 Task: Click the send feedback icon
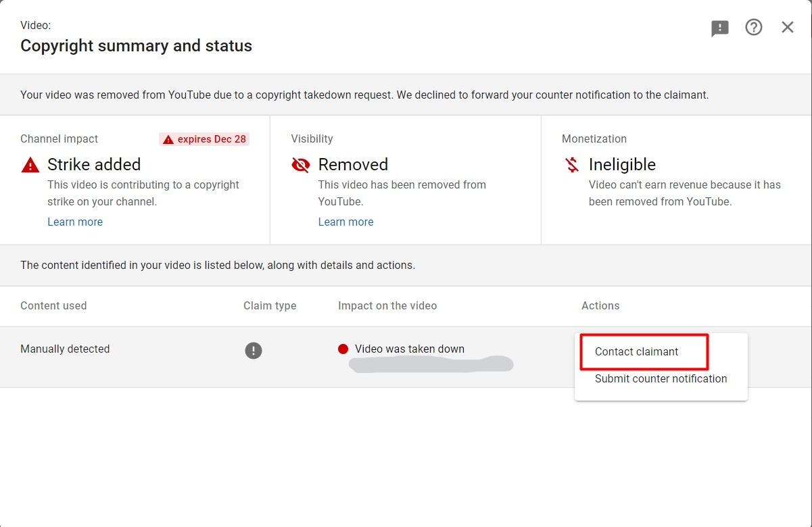[x=720, y=28]
